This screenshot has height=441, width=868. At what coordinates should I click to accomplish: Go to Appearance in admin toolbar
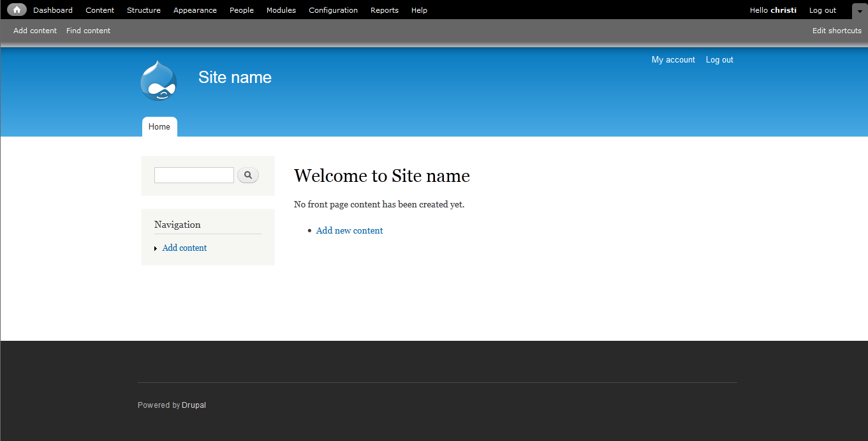195,10
